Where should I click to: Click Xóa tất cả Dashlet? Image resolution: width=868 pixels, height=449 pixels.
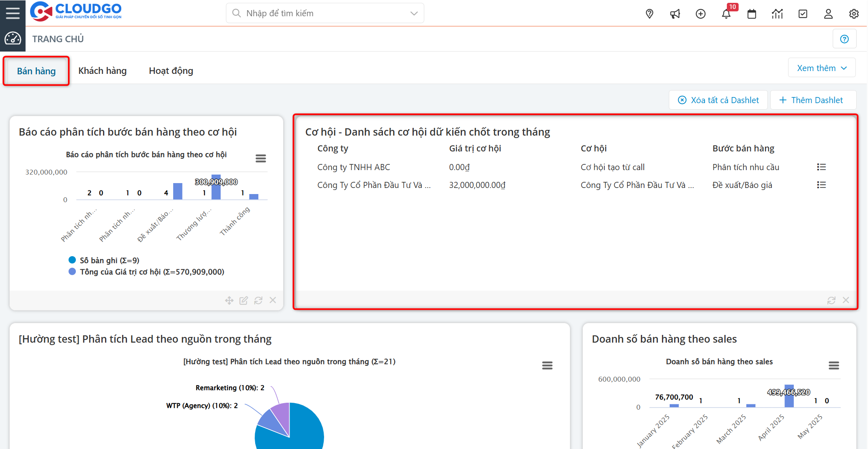718,99
